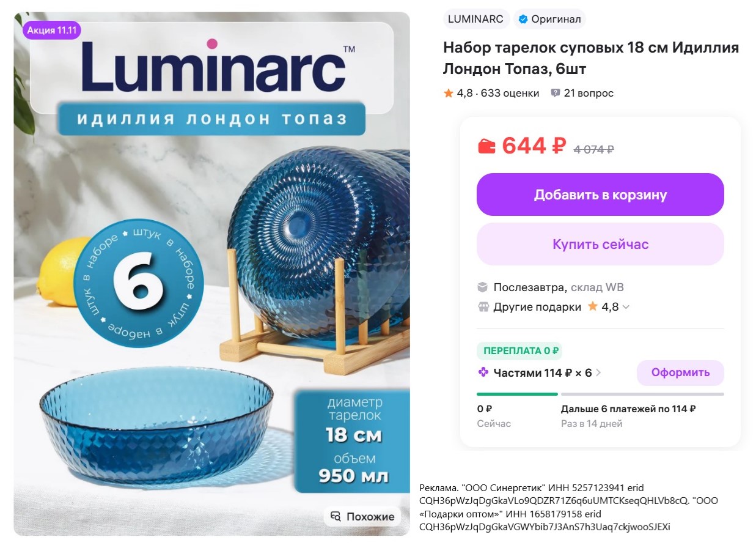Open the 633 оценки reviews link

(x=510, y=93)
